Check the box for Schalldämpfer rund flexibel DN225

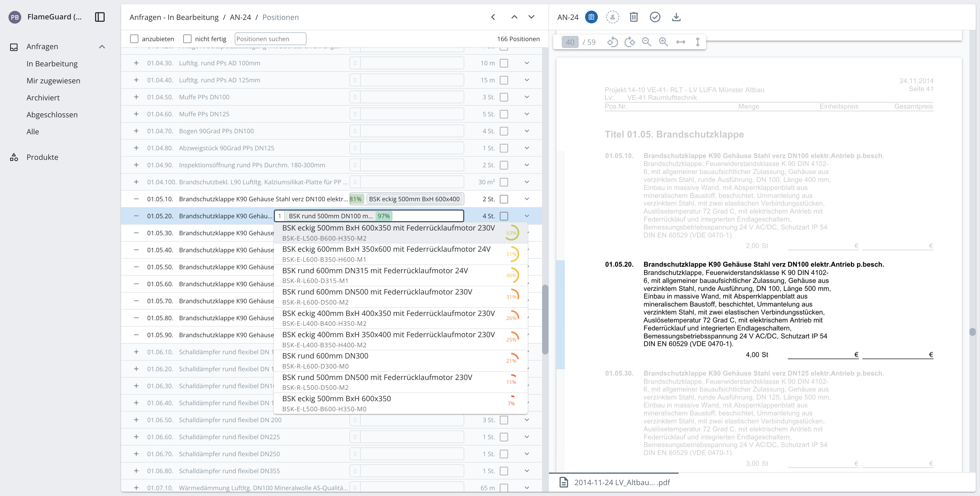504,437
